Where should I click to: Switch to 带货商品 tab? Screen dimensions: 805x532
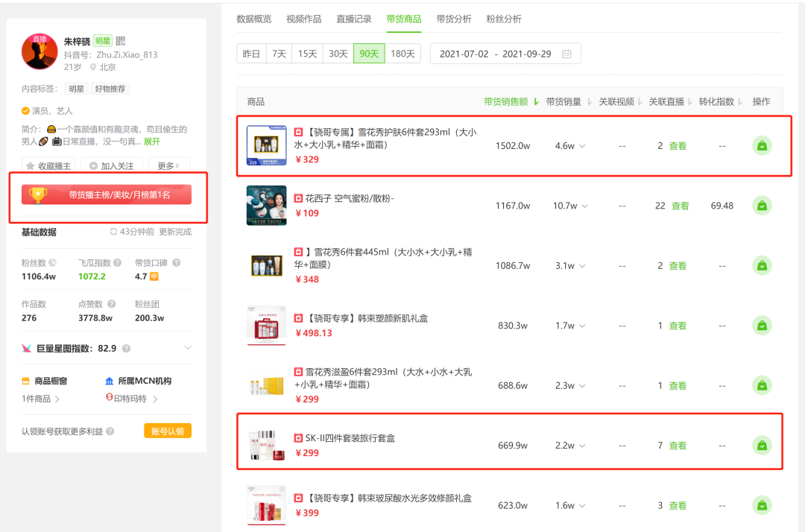(x=404, y=19)
